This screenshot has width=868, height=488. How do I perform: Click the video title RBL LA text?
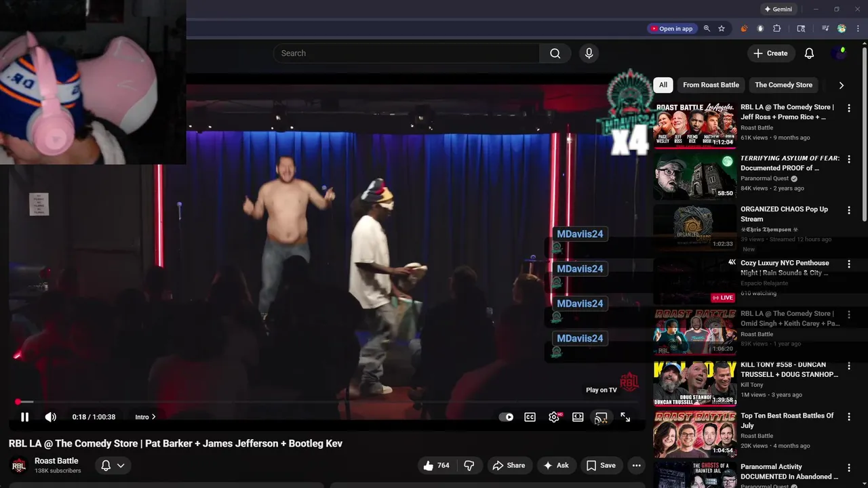tap(176, 443)
